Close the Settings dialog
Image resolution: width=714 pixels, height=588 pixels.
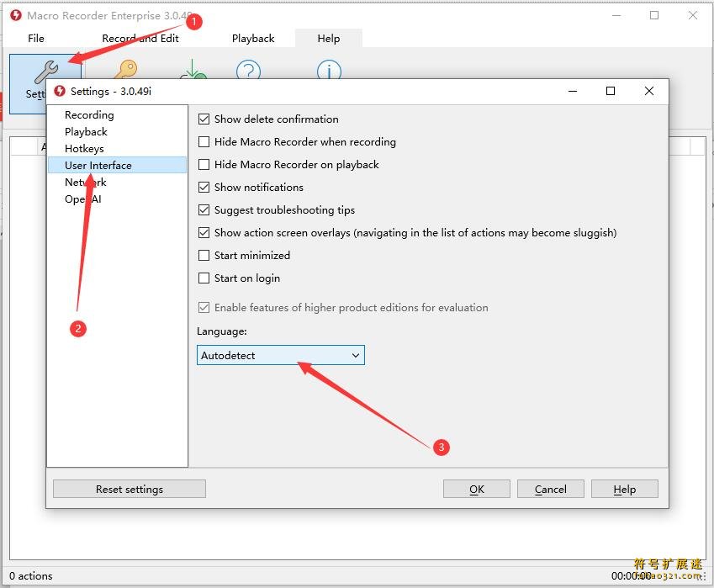[x=649, y=91]
